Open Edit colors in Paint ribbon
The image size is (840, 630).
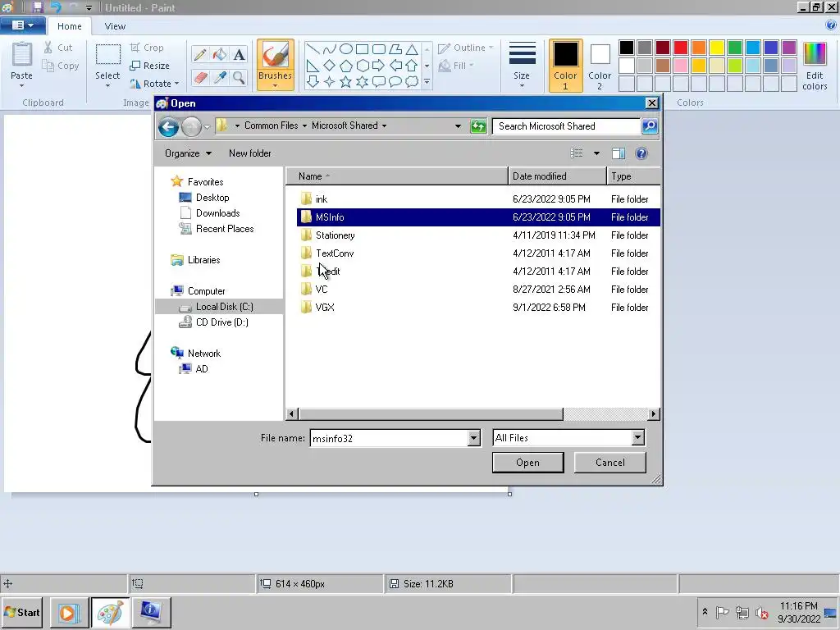point(815,66)
